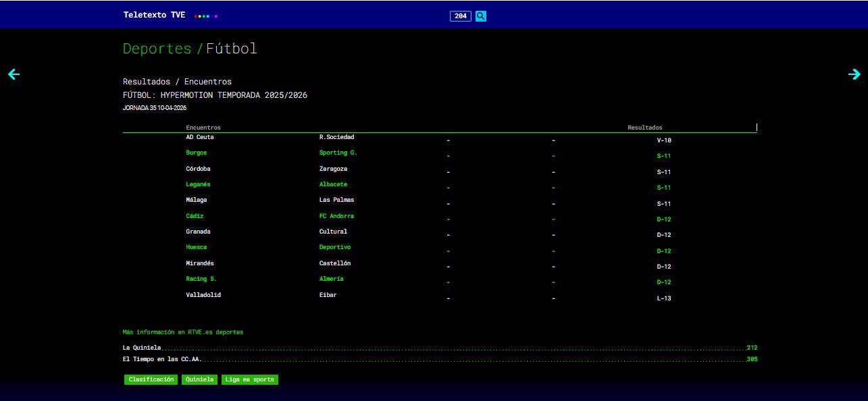This screenshot has width=868, height=401.
Task: Go to page number 212
Action: click(x=752, y=348)
